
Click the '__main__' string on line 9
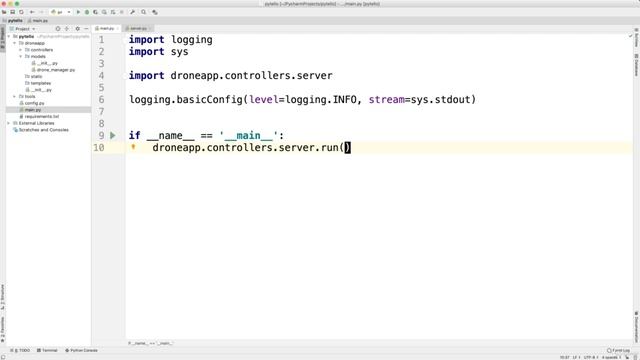coord(249,136)
